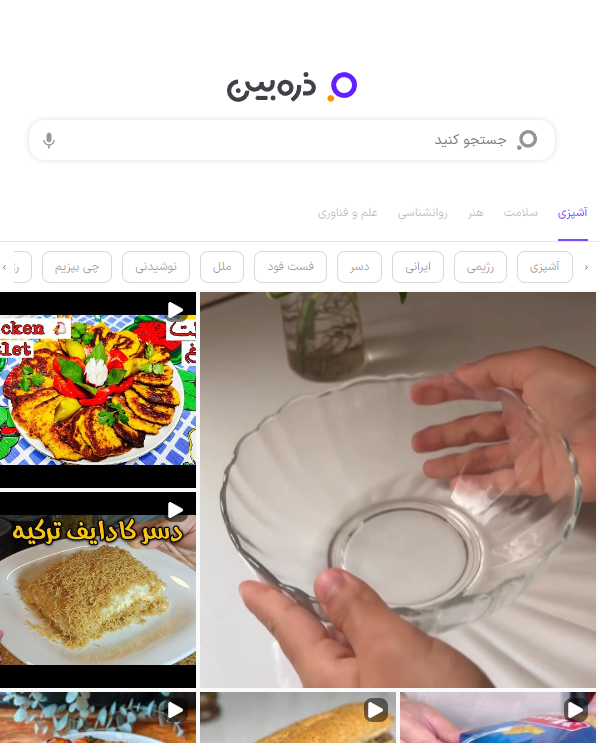Select the فست فود category chip
The width and height of the screenshot is (599, 743).
(290, 267)
